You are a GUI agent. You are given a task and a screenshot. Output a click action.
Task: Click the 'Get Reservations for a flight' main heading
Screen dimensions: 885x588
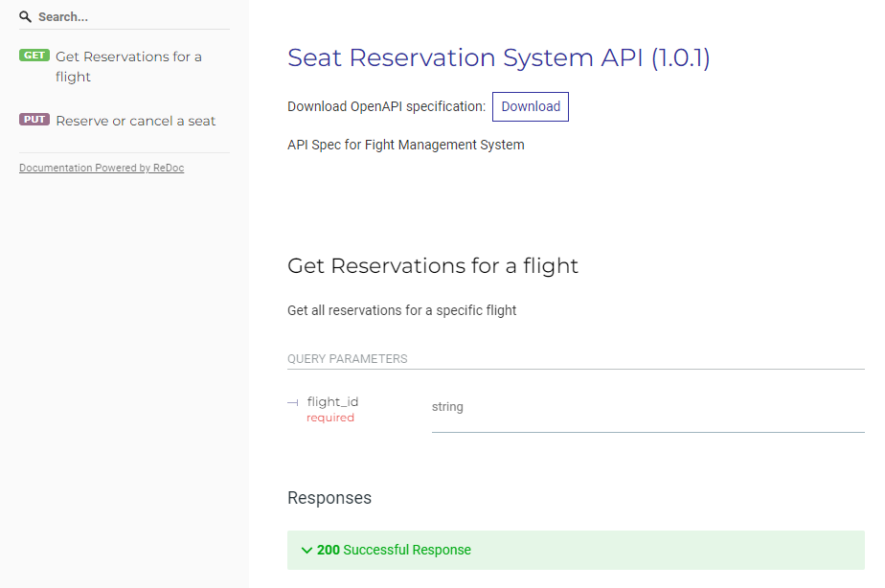[433, 265]
